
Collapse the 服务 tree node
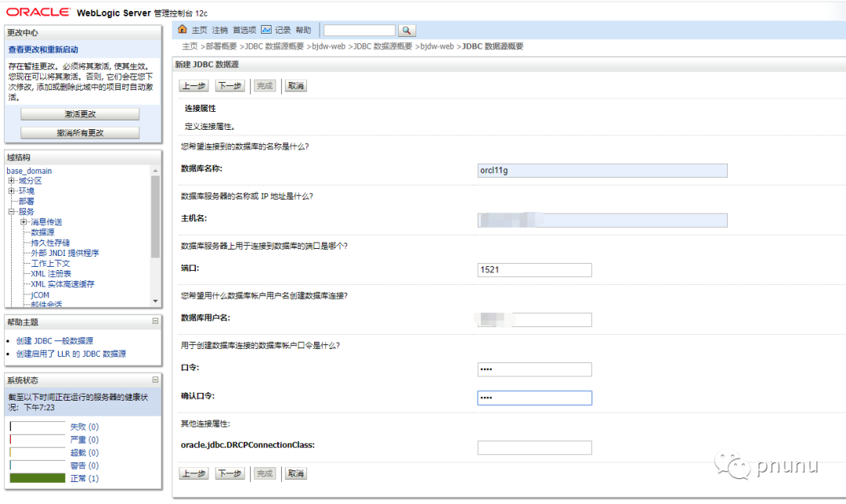click(11, 212)
